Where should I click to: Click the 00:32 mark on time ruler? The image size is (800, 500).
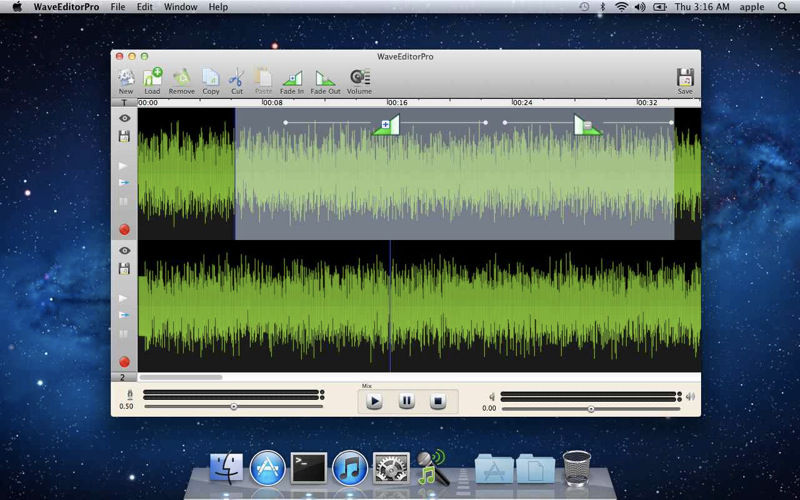tap(647, 103)
